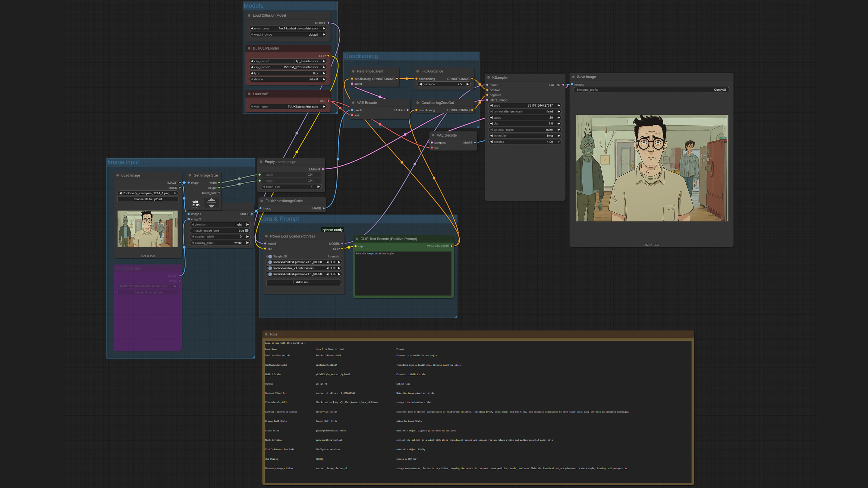Collapse the Note node via its title dot
This screenshot has width=868, height=488.
pos(266,334)
